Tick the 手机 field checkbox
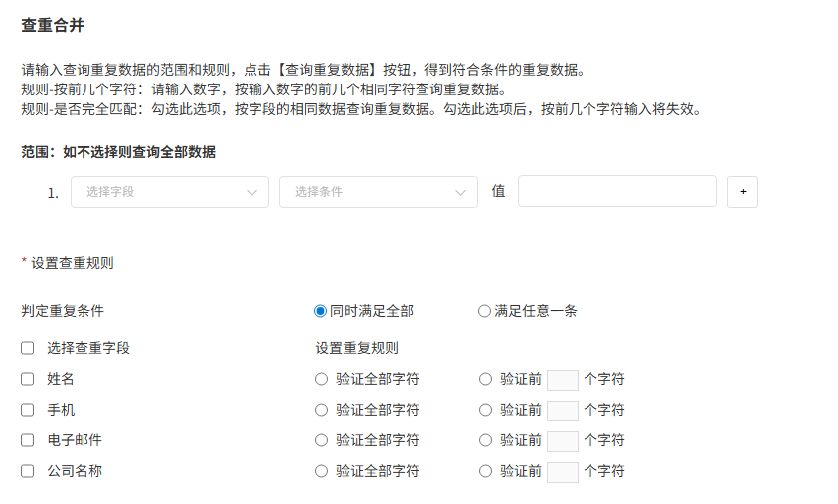Image resolution: width=838 pixels, height=504 pixels. click(x=28, y=410)
